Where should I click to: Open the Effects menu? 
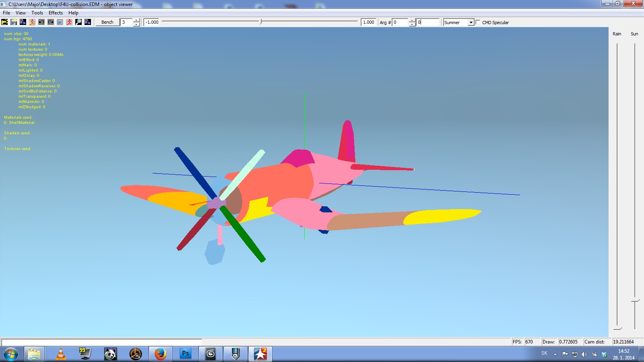(56, 13)
